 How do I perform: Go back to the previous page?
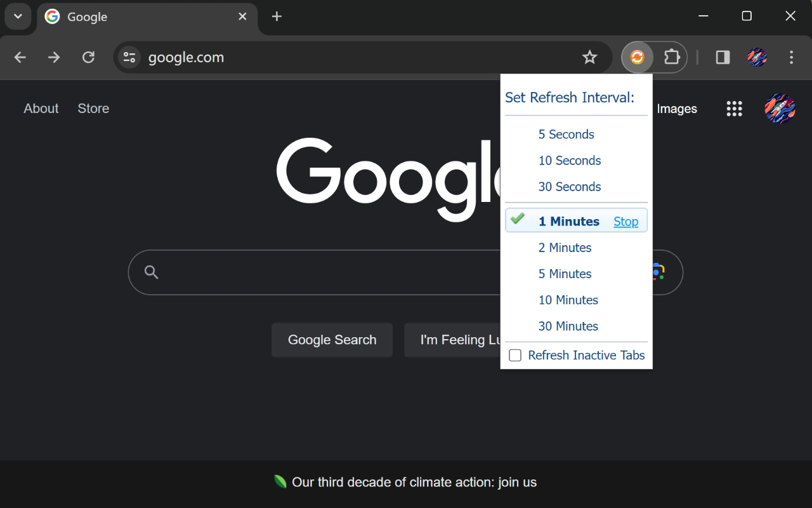pyautogui.click(x=20, y=57)
